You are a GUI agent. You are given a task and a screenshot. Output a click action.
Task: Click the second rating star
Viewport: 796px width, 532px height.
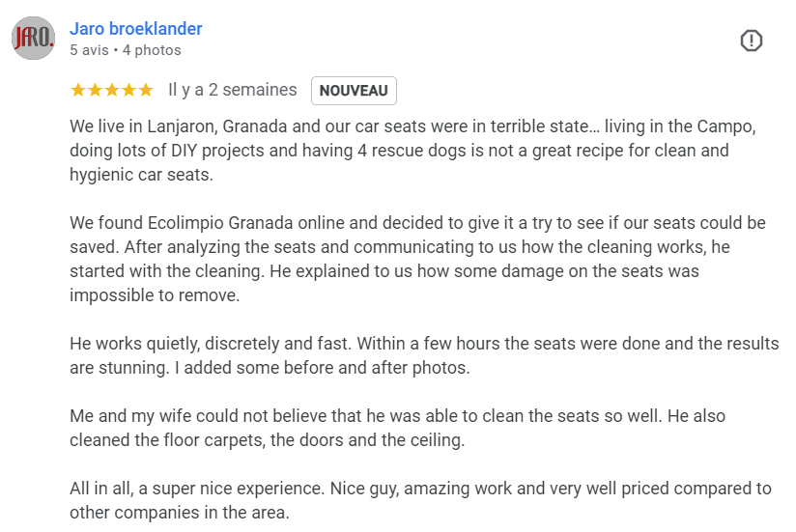[96, 91]
